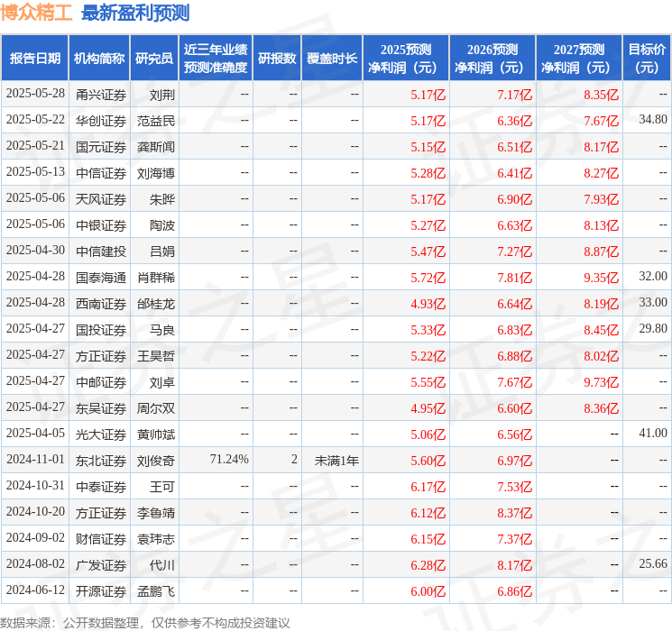Screen dimensions: 672x631
Task: Click the 报告日期 column header
Action: [34, 59]
